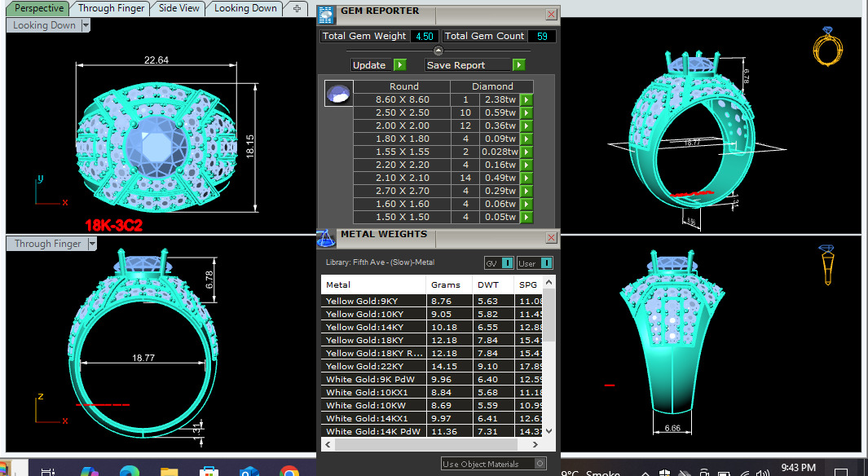868x476 pixels.
Task: Open Copilot from the taskbar
Action: [x=89, y=472]
